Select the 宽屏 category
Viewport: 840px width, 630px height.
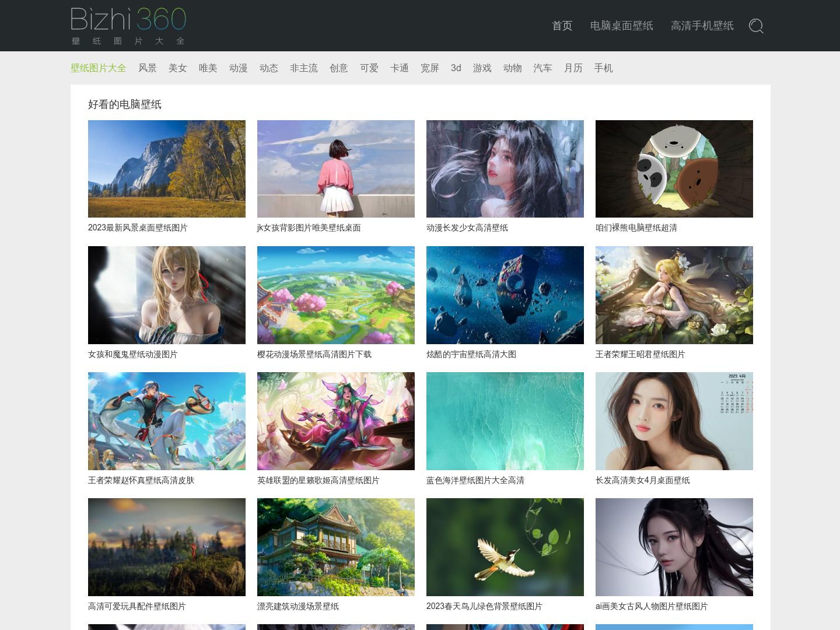tap(430, 68)
